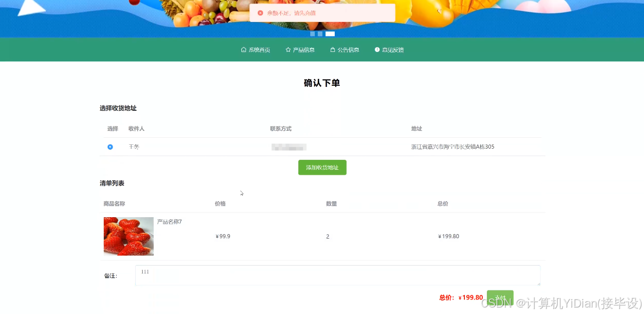Switch to the second banner carousel dot
Viewport: 644px width, 314px height.
[x=320, y=34]
